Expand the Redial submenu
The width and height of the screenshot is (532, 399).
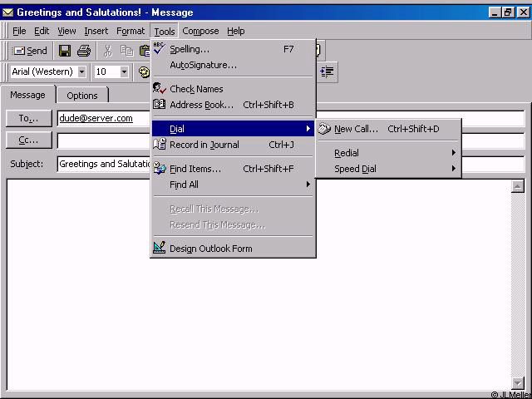pos(388,153)
